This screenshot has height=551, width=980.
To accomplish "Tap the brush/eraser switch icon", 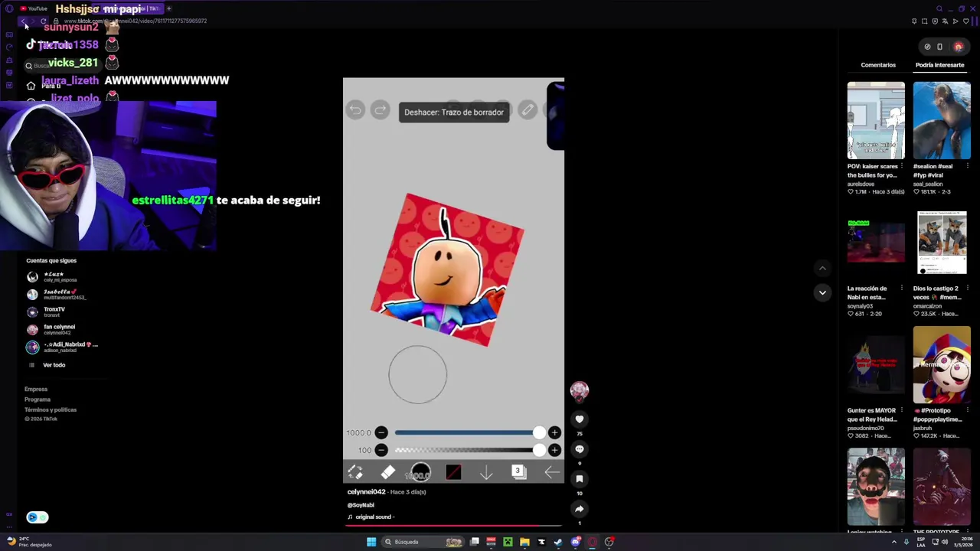I will [x=355, y=473].
